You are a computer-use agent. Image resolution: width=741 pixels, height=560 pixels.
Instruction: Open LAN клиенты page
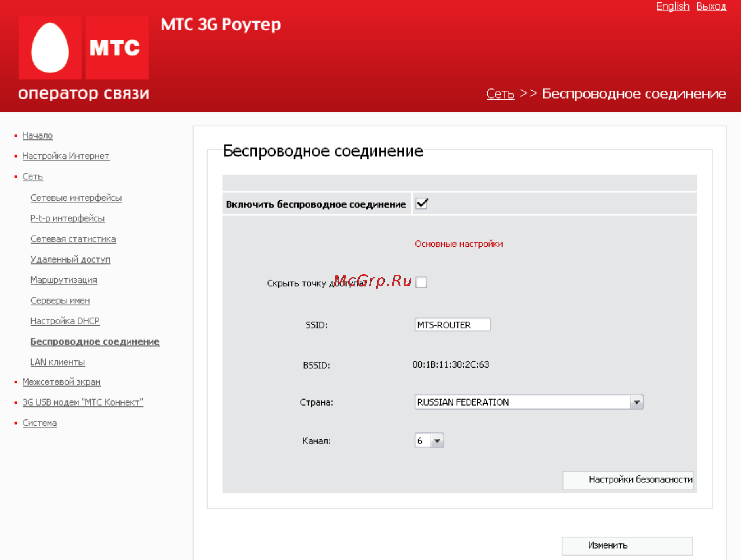point(58,362)
